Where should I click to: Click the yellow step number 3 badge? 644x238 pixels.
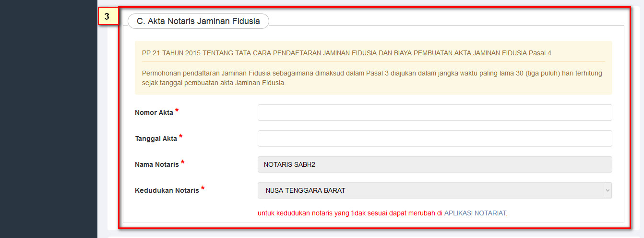pyautogui.click(x=107, y=16)
